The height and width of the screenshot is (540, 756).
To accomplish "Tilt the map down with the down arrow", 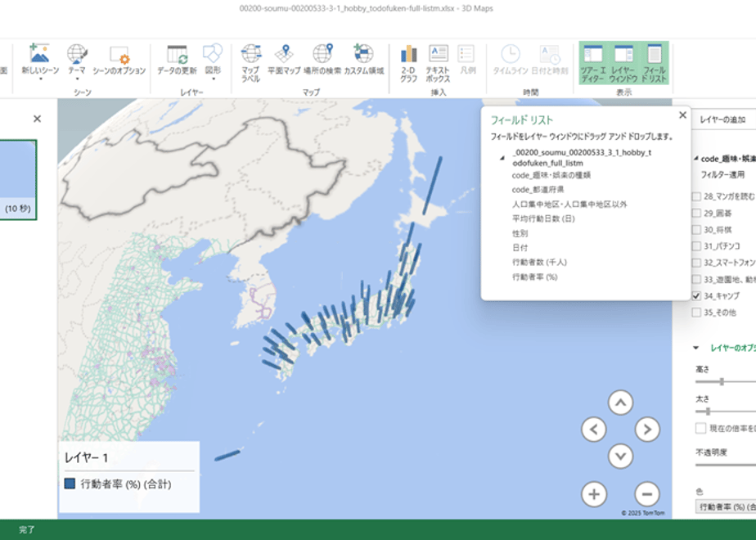I will (620, 456).
